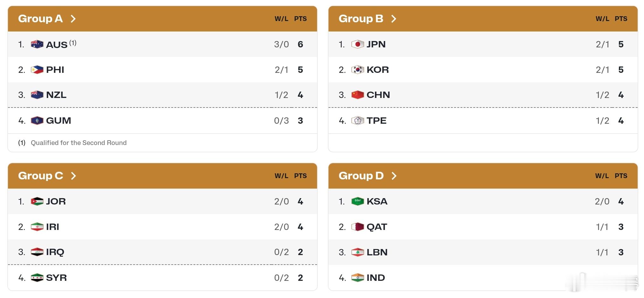Select the CHN team name
Screen dimensions: 644x298
378,95
